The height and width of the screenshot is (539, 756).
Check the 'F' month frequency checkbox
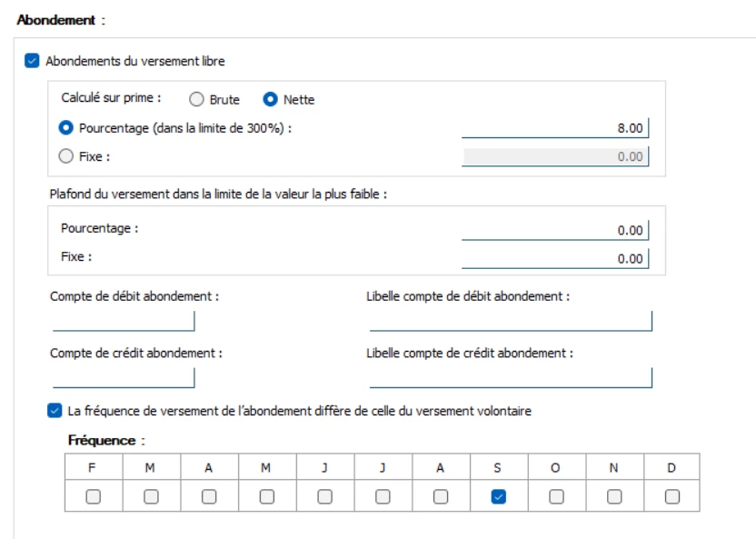pyautogui.click(x=93, y=496)
